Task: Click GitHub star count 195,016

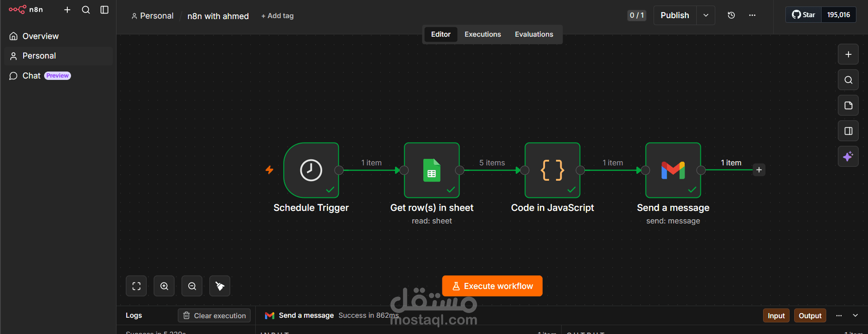Action: pyautogui.click(x=839, y=15)
